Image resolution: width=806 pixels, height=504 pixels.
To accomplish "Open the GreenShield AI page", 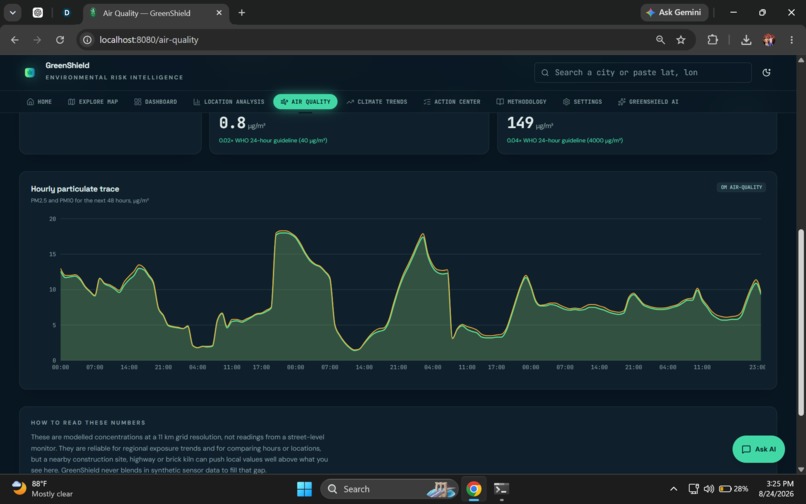I will [x=648, y=102].
